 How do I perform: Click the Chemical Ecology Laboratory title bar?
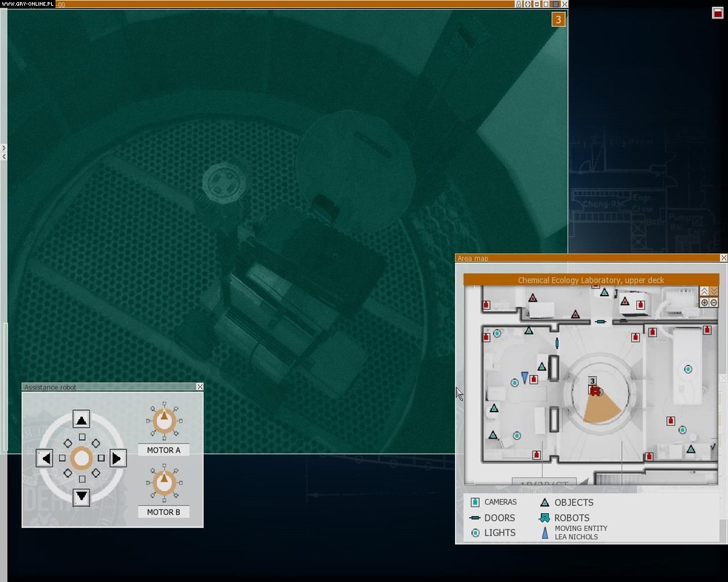[590, 280]
